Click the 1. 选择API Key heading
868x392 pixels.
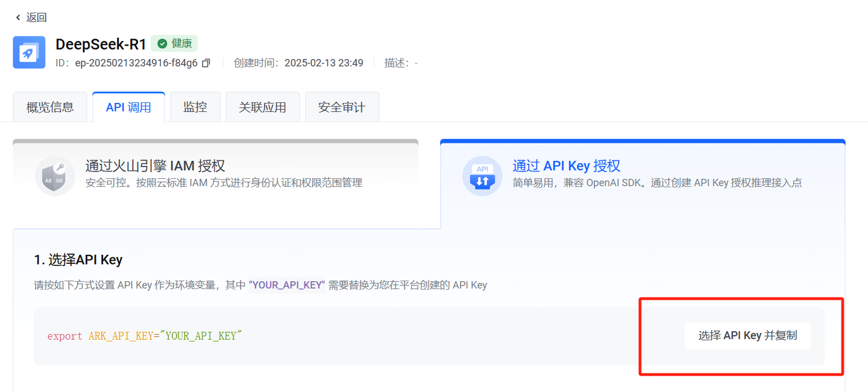[78, 260]
